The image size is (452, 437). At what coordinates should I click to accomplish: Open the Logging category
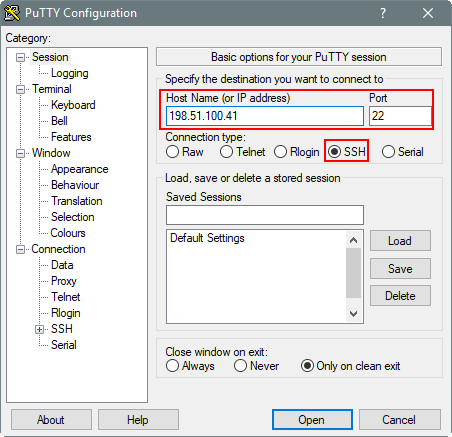tap(69, 73)
